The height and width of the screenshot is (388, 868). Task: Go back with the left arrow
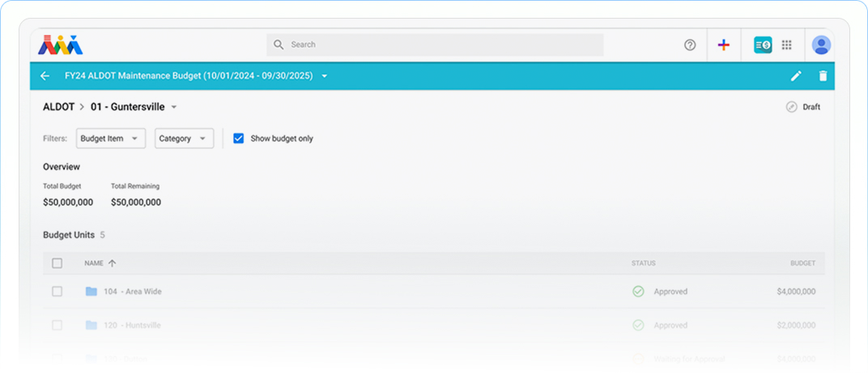tap(45, 76)
